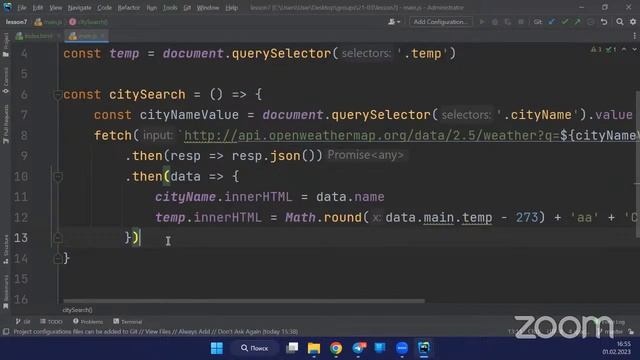Open the Pull Requests tool window
Image resolution: width=640 pixels, height=360 pixels.
click(5, 124)
